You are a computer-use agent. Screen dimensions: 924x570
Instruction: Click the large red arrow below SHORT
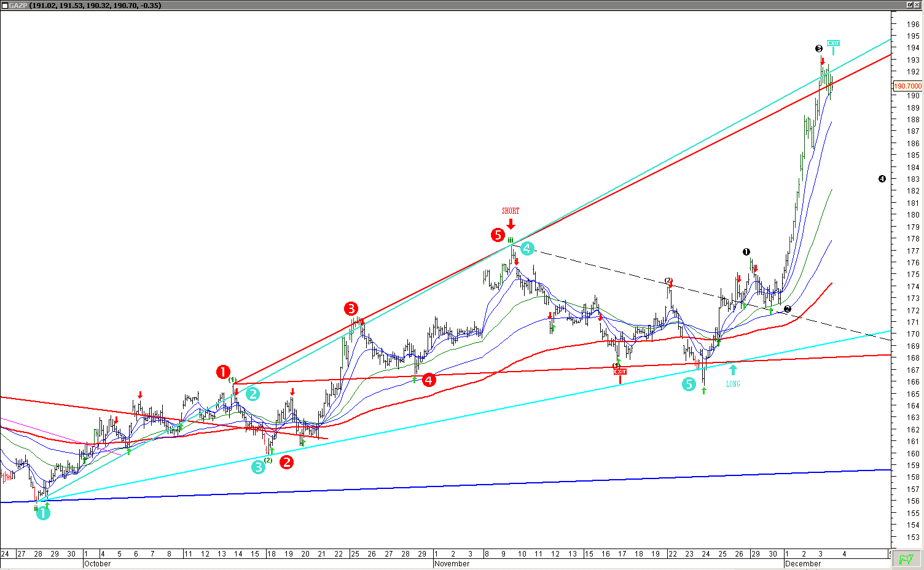511,224
